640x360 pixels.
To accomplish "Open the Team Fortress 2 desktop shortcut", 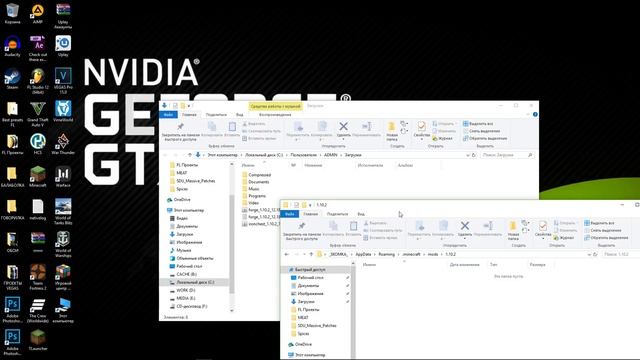I will [38, 276].
